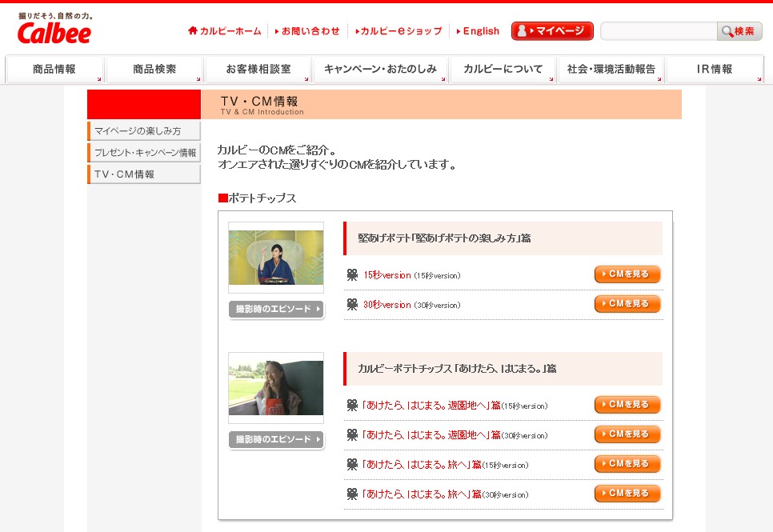Open 「あけたら、はじまる。旅へ」篇 30秒 link
This screenshot has height=532, width=773.
pyautogui.click(x=422, y=494)
